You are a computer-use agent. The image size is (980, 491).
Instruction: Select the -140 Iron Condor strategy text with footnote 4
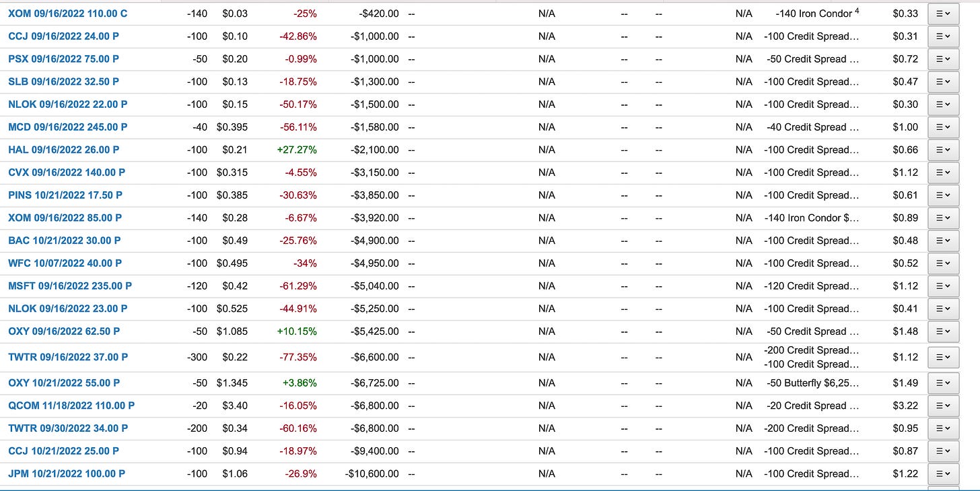point(817,13)
